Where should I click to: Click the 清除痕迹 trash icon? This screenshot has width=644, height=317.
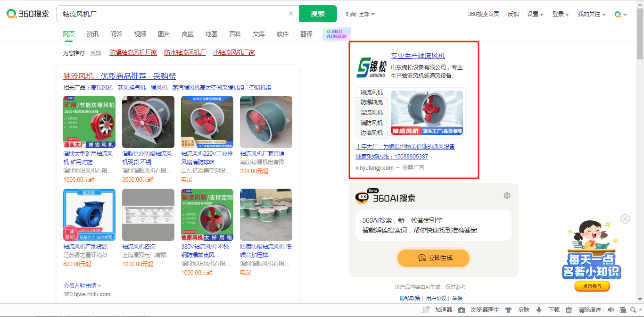click(569, 310)
